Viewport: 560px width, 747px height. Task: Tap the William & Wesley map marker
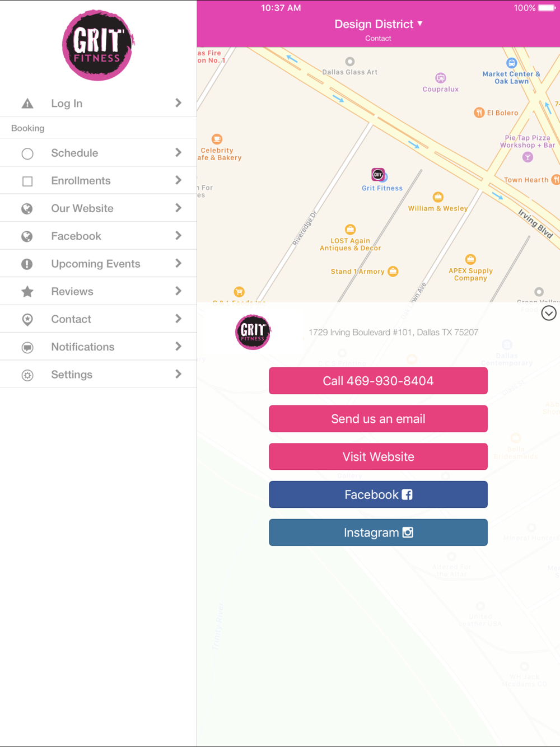(x=438, y=197)
